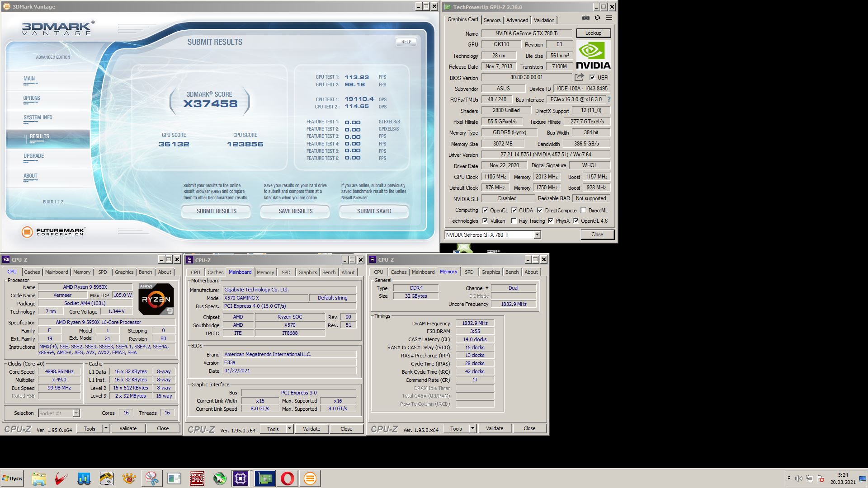Viewport: 868px width, 488px height.
Task: Open the blue bar-chart app in the taskbar
Action: pos(84,479)
